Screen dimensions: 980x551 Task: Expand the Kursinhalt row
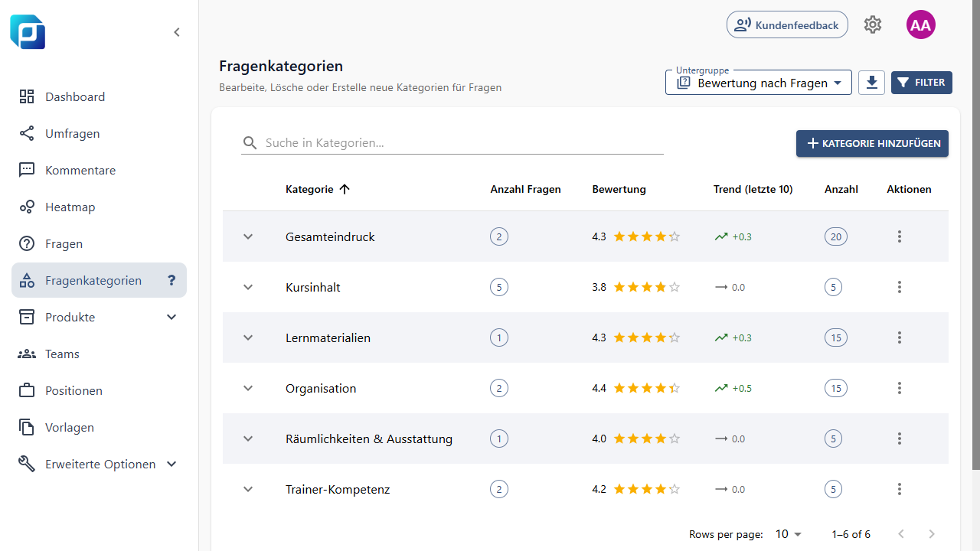click(x=248, y=287)
